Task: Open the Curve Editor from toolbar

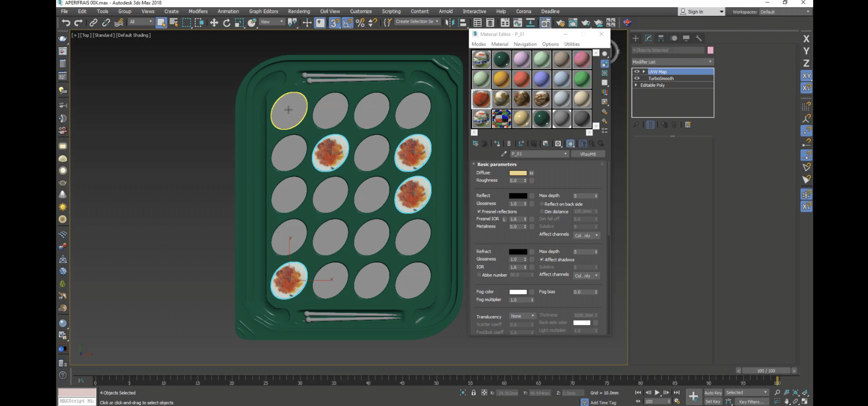Action: click(518, 23)
